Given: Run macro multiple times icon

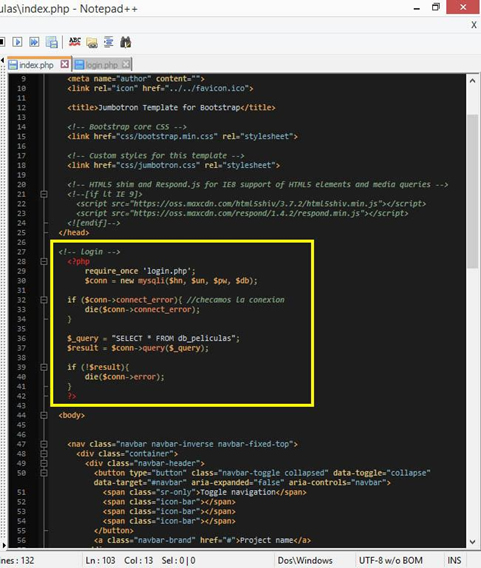Looking at the screenshot, I should [x=34, y=42].
